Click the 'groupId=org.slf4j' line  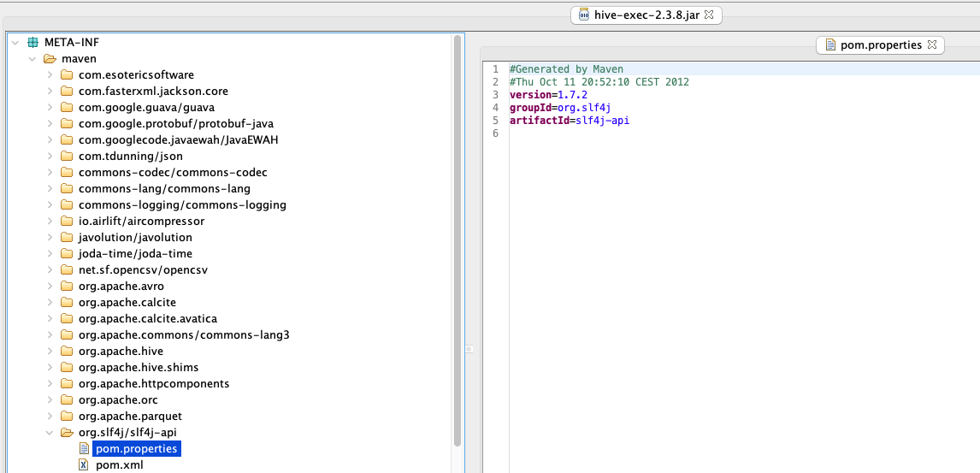[560, 108]
